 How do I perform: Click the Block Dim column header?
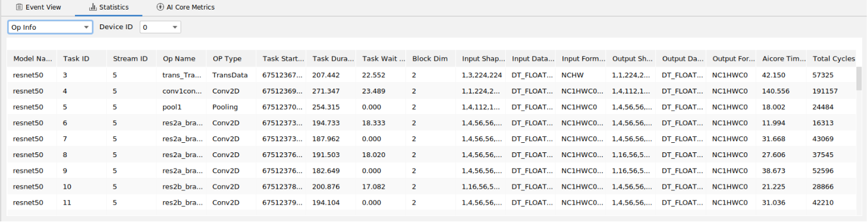click(426, 59)
